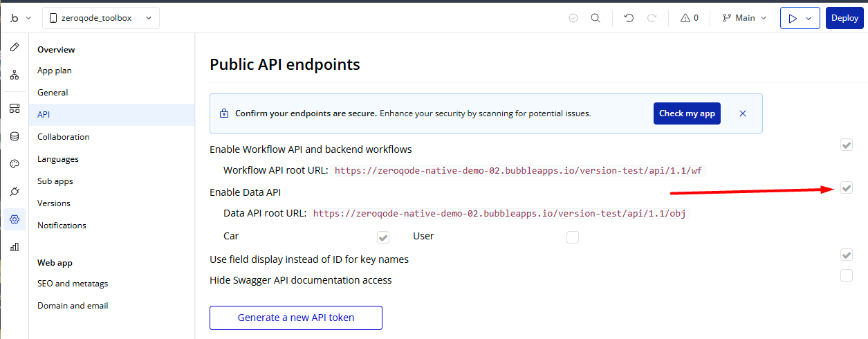Image resolution: width=868 pixels, height=339 pixels.
Task: Open the Bubble logo menu dropdown
Action: 19,18
